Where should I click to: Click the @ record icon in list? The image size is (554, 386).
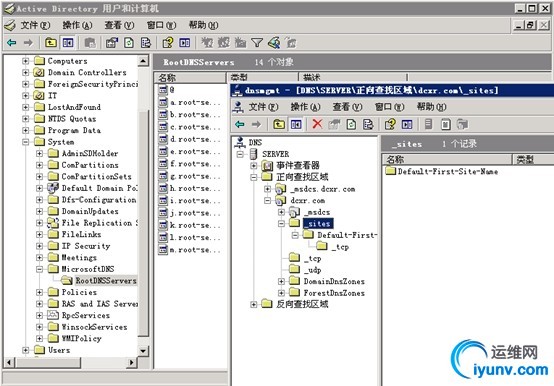[x=163, y=90]
